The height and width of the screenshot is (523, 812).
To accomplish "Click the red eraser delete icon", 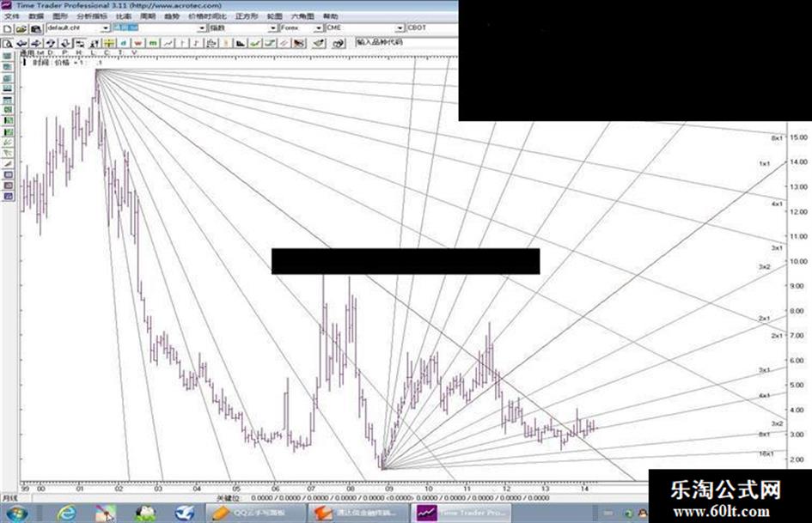I will [x=298, y=44].
